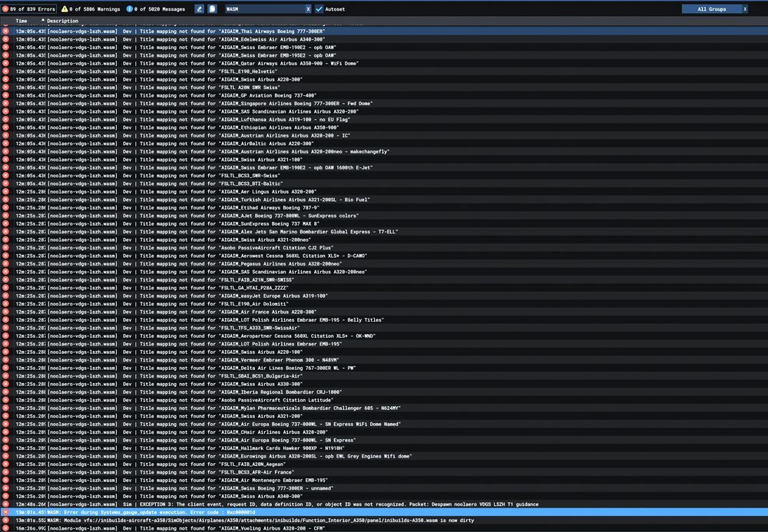Select the Thai Airways Boeing 777-300ER error row
This screenshot has width=768, height=532.
click(307, 31)
